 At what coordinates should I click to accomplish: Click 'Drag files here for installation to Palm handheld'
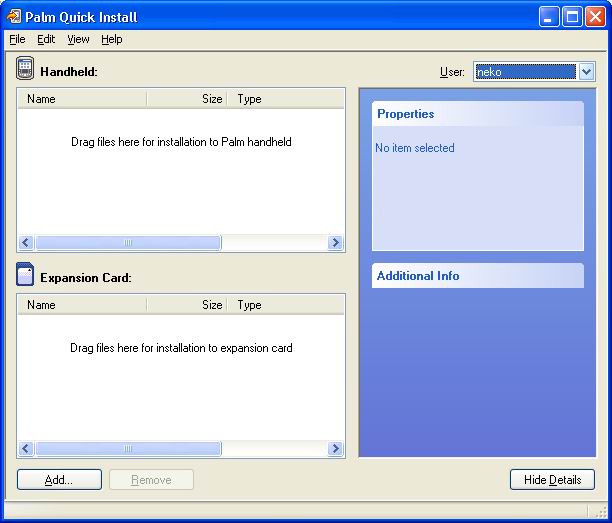tap(181, 142)
